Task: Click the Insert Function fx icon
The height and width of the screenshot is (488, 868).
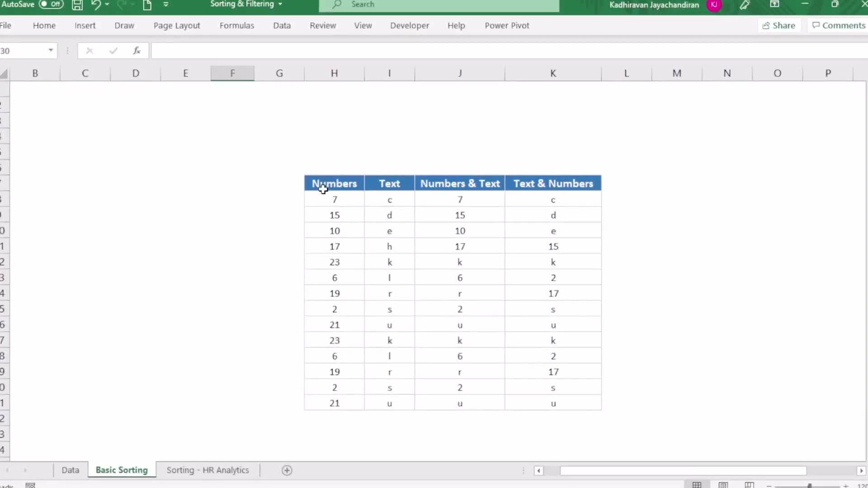Action: pyautogui.click(x=137, y=51)
